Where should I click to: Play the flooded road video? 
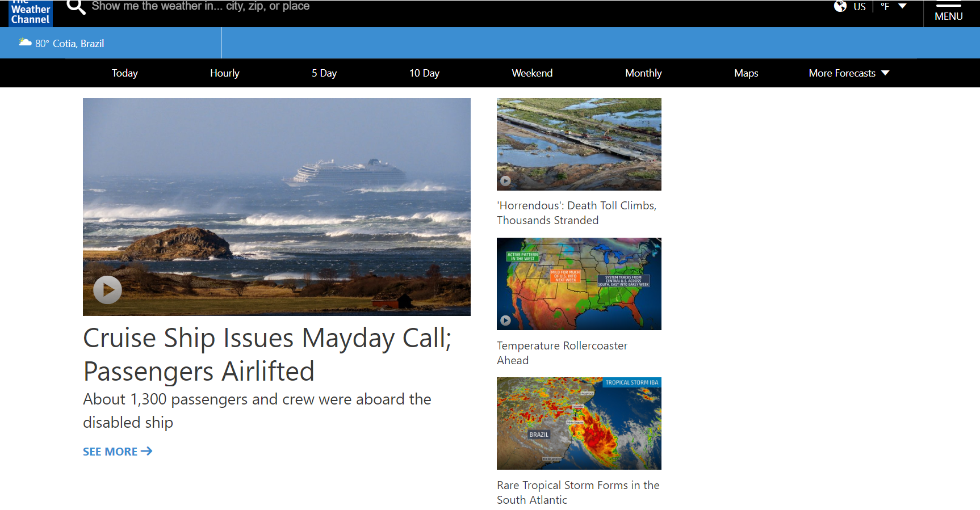tap(505, 181)
